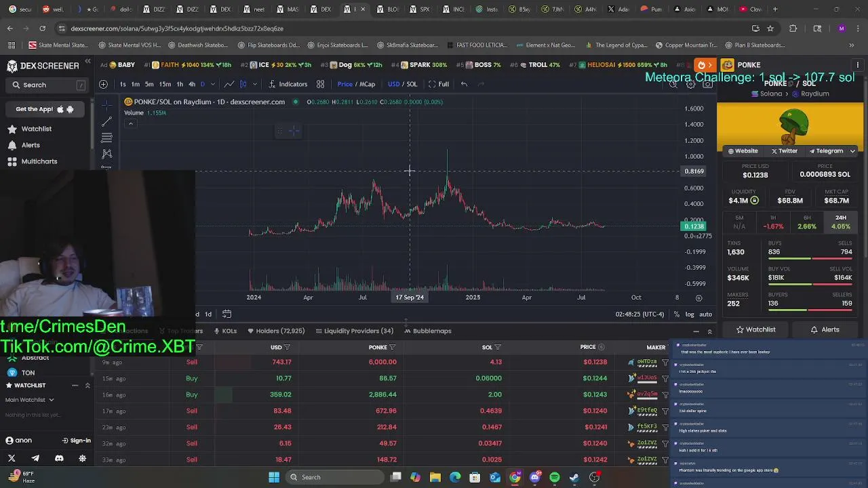Toggle price column display mode icon
This screenshot has height=488, width=868.
601,347
